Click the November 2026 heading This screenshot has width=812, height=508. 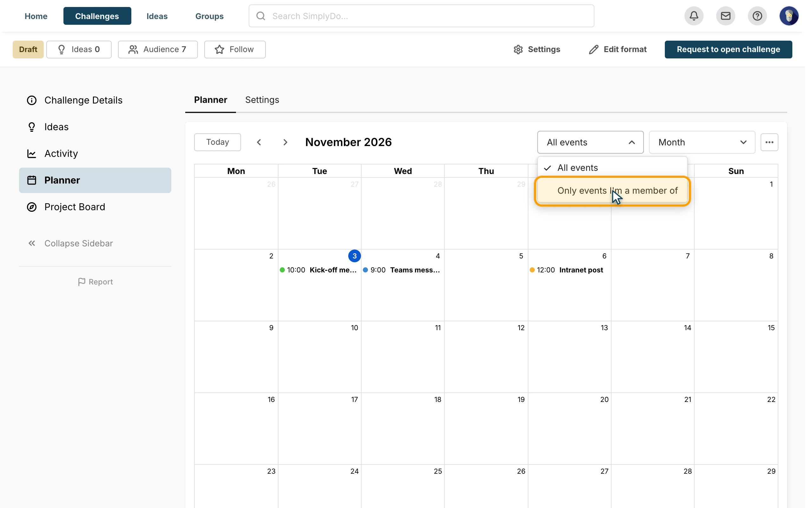(348, 142)
